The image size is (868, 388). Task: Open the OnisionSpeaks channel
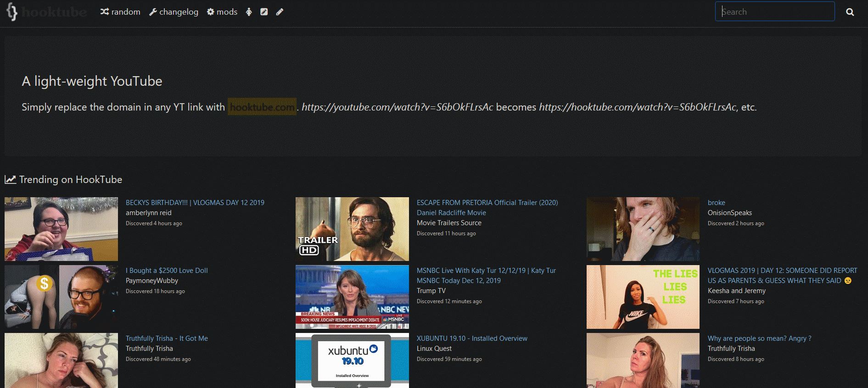point(730,213)
